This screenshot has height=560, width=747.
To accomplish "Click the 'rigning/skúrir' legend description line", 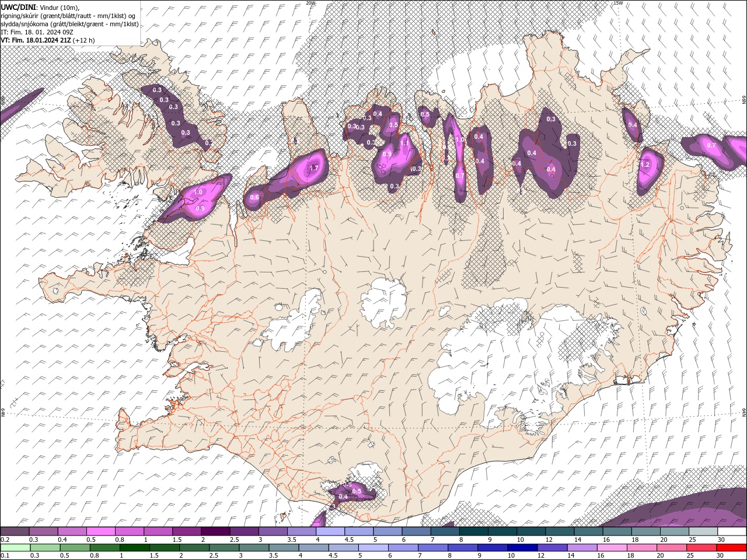I will (68, 16).
